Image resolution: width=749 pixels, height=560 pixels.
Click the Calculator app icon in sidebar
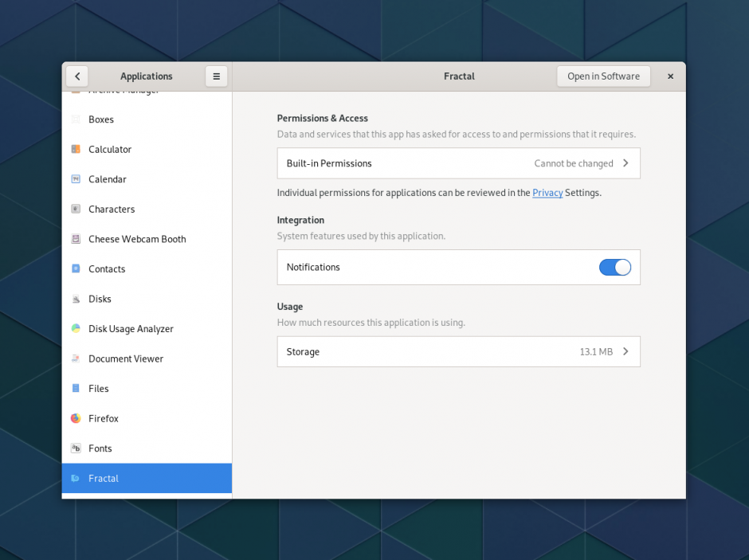(76, 149)
